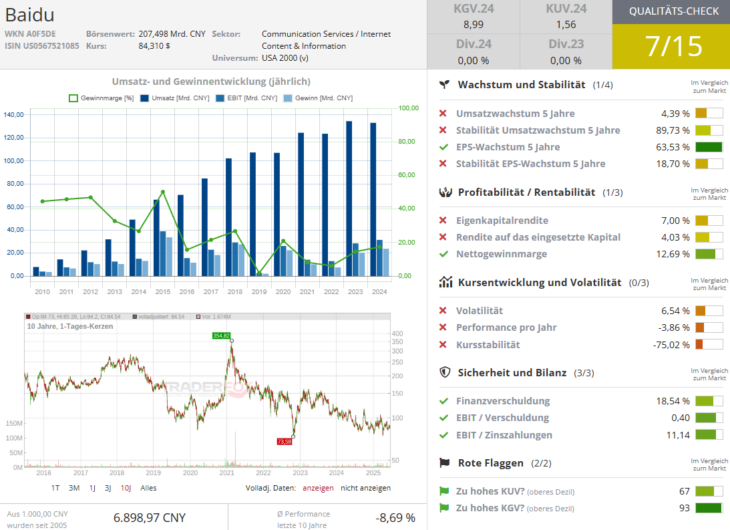This screenshot has width=730, height=530.
Task: Click green checkmark beside EBIT / Zinszahlungen
Action: pos(443,435)
